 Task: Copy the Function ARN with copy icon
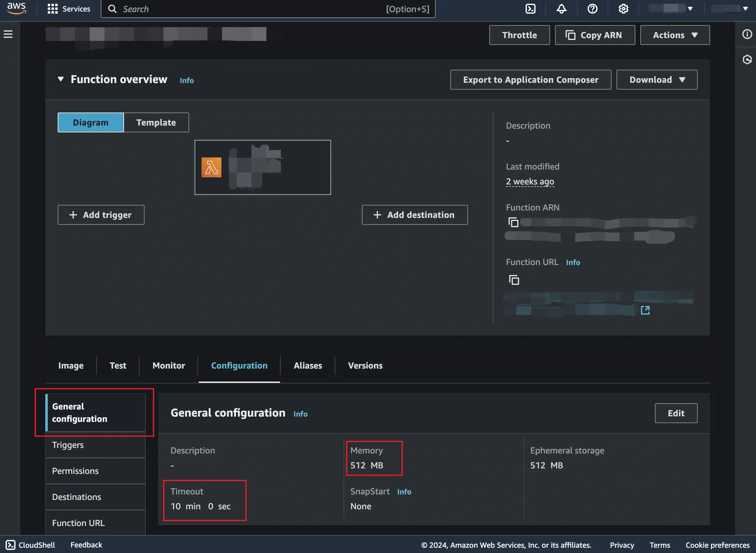[513, 222]
